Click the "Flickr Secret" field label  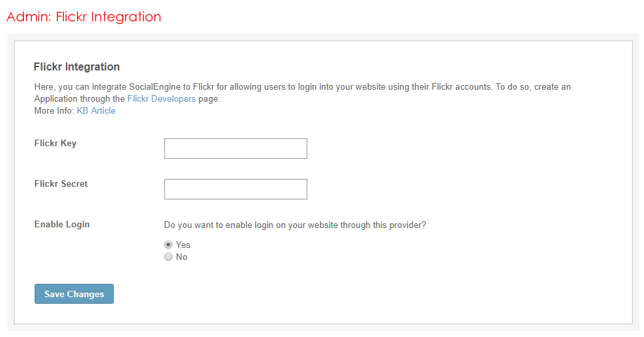[x=61, y=183]
